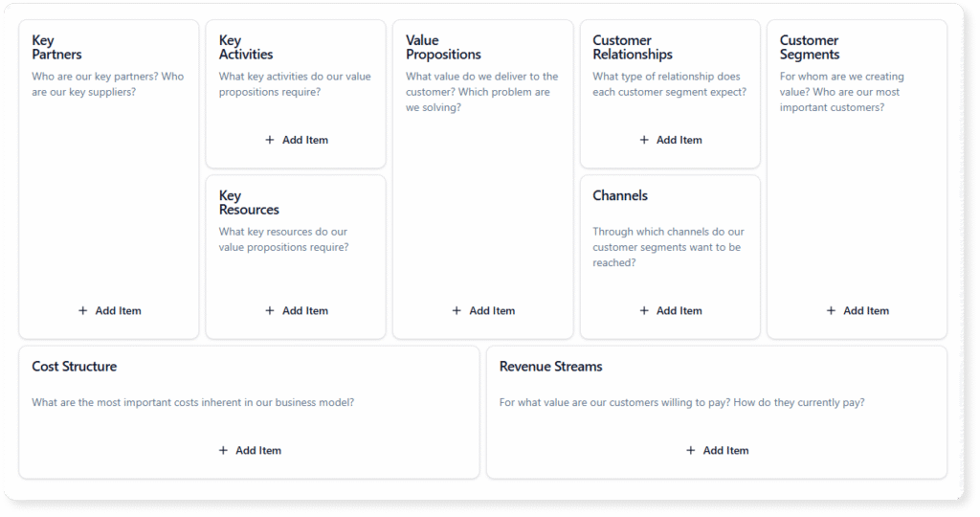Screen dimensions: 980x517
Task: Select the Customer Segments heading
Action: [810, 48]
